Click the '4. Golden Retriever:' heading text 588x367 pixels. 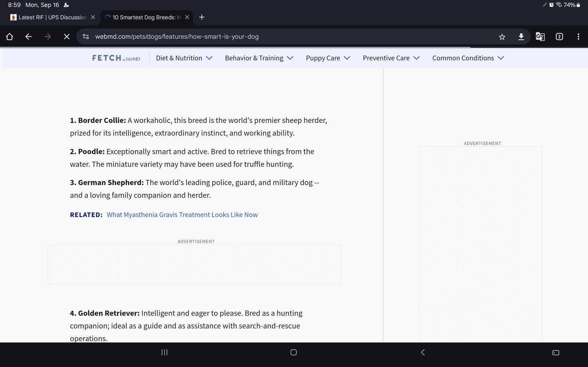tap(105, 313)
